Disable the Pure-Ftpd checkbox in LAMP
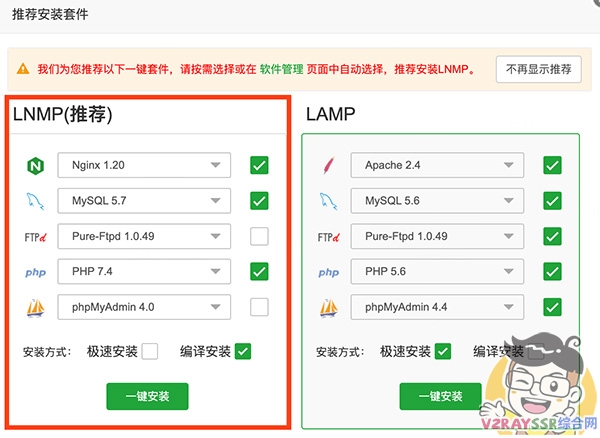 point(552,236)
